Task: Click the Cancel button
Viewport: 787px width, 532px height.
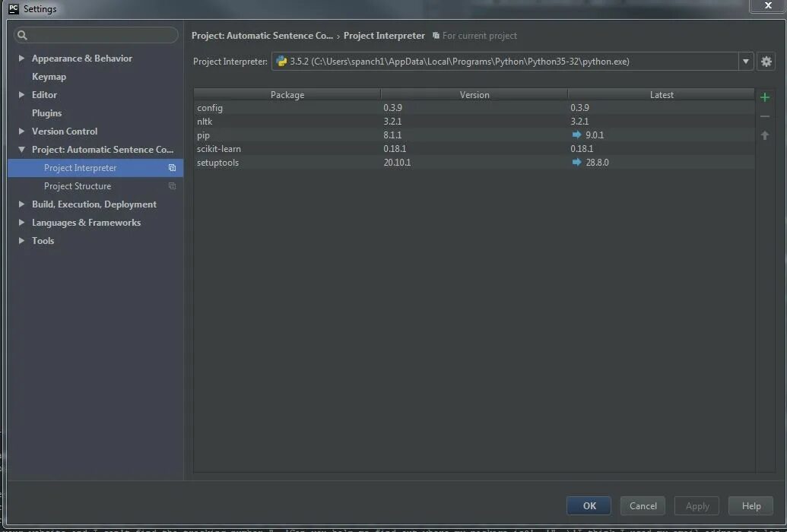Action: tap(643, 506)
